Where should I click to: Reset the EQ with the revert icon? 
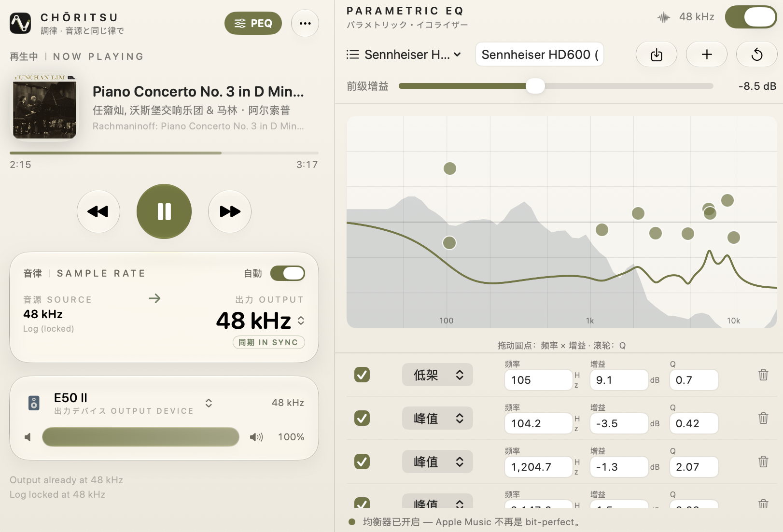(x=757, y=55)
